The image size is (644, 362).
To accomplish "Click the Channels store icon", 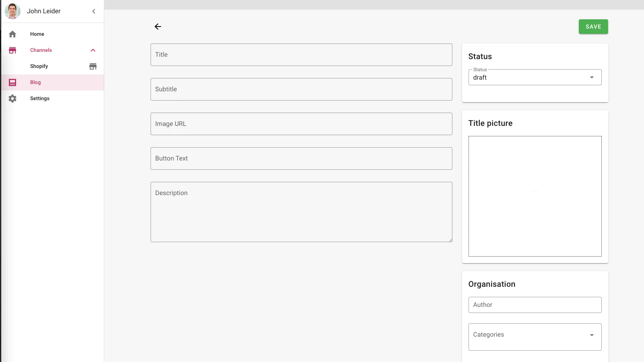I will pos(12,50).
